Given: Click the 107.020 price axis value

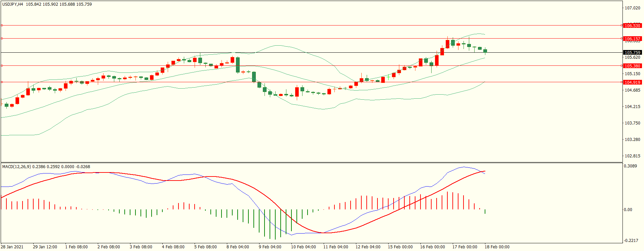Looking at the screenshot, I should (632, 8).
